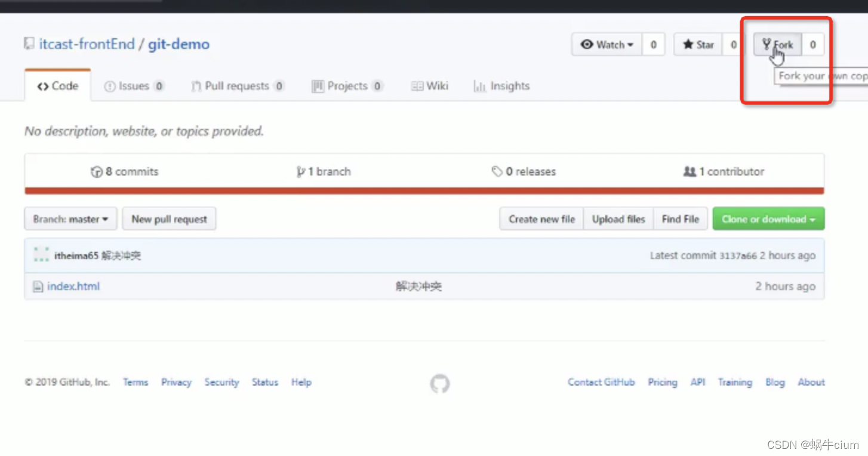Click the Wiki tab book icon
Viewport: 868px width, 456px height.
tap(417, 87)
